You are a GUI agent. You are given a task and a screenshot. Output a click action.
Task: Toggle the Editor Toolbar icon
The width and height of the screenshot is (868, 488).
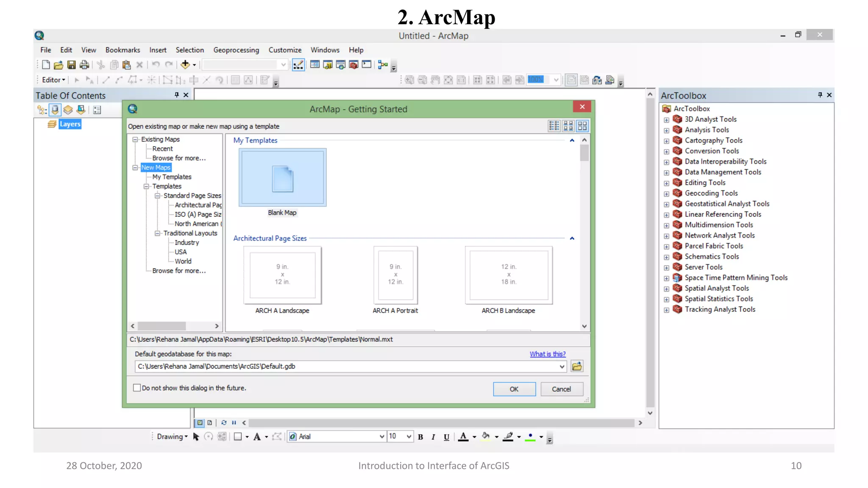[298, 65]
